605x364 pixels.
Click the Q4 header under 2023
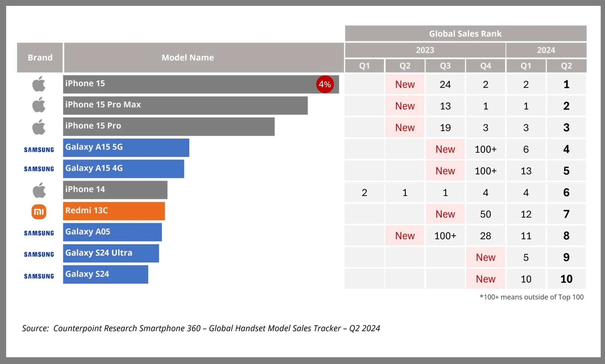tap(486, 66)
